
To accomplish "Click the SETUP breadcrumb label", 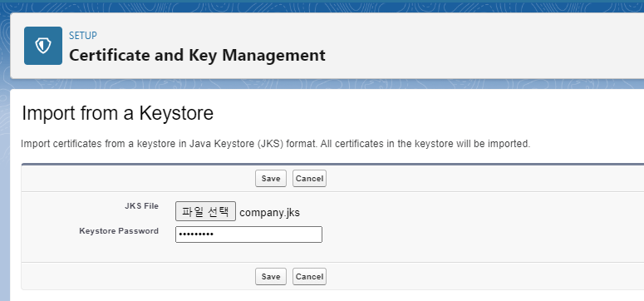I will (x=83, y=36).
